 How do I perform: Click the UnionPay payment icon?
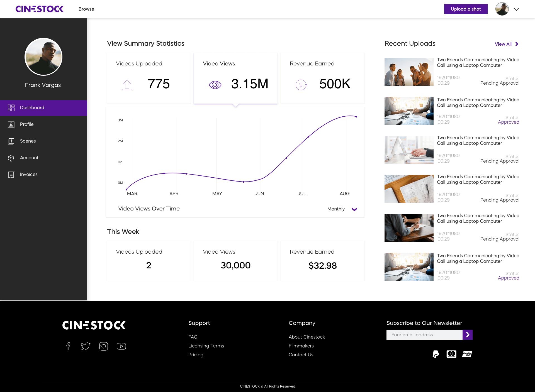tap(467, 354)
